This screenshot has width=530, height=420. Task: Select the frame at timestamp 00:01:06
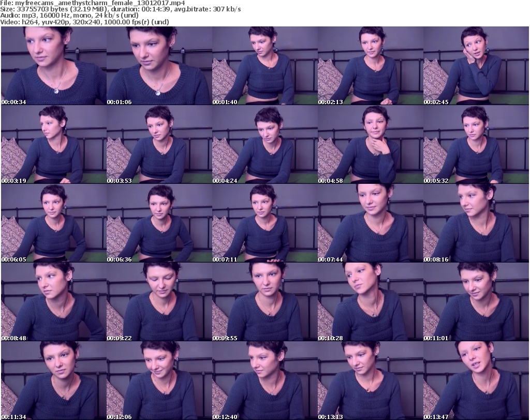[159, 66]
